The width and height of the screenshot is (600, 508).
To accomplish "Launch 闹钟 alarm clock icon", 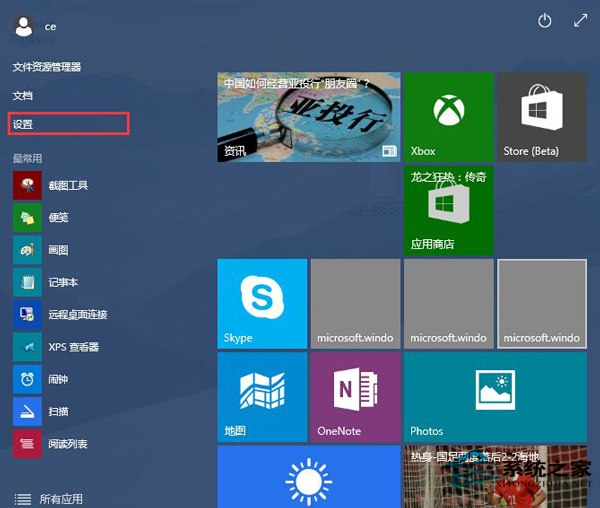I will (27, 379).
